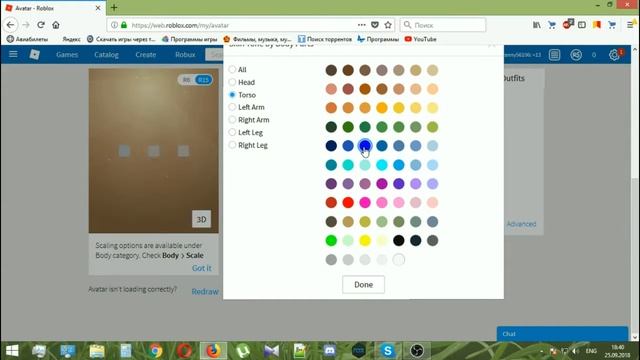Close the Avatar - Roblox tab
Viewport: 640px width, 360px height.
[98, 8]
